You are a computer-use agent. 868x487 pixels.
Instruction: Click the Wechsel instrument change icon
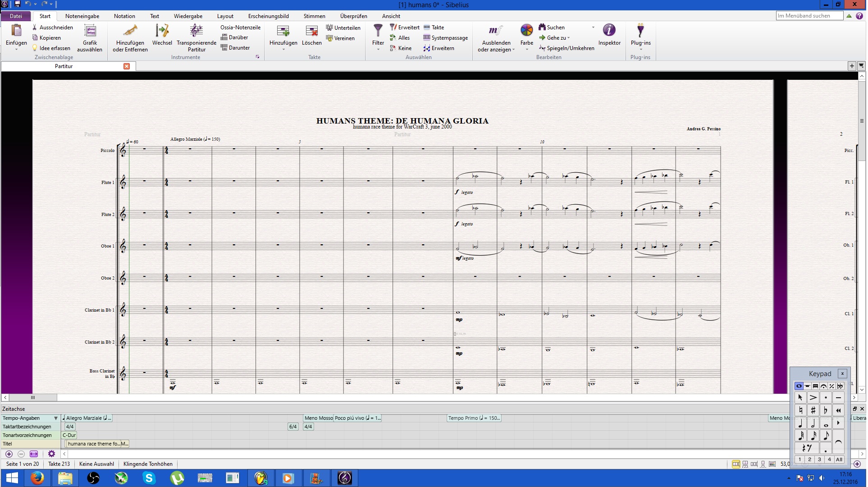click(162, 31)
